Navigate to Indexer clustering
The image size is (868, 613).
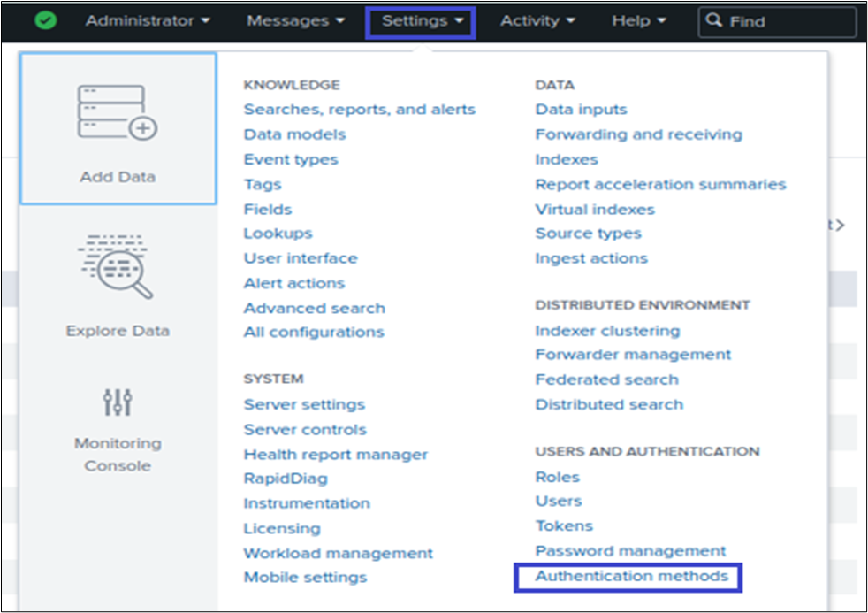pyautogui.click(x=607, y=331)
